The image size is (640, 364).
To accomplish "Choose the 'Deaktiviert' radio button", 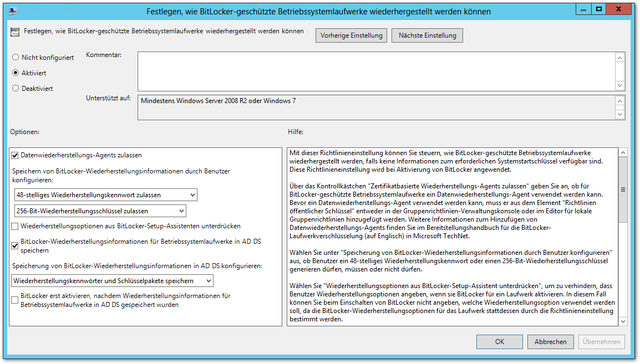I will pos(16,88).
